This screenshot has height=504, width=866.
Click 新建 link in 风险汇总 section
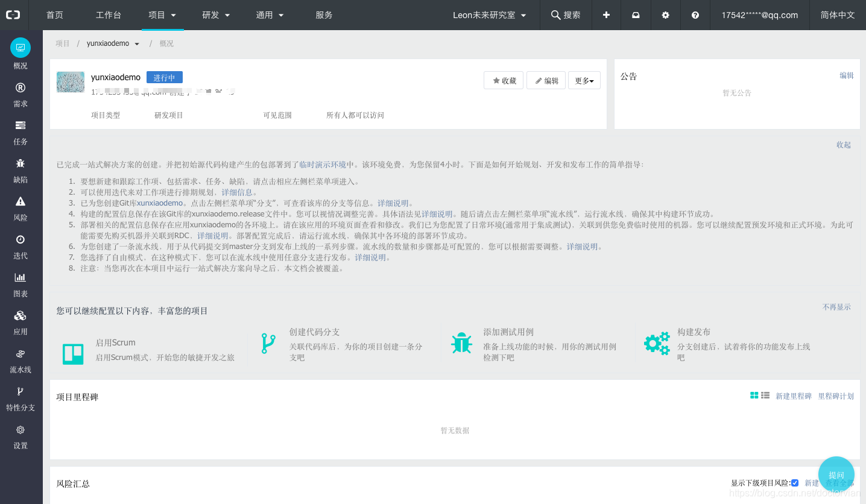click(x=812, y=483)
